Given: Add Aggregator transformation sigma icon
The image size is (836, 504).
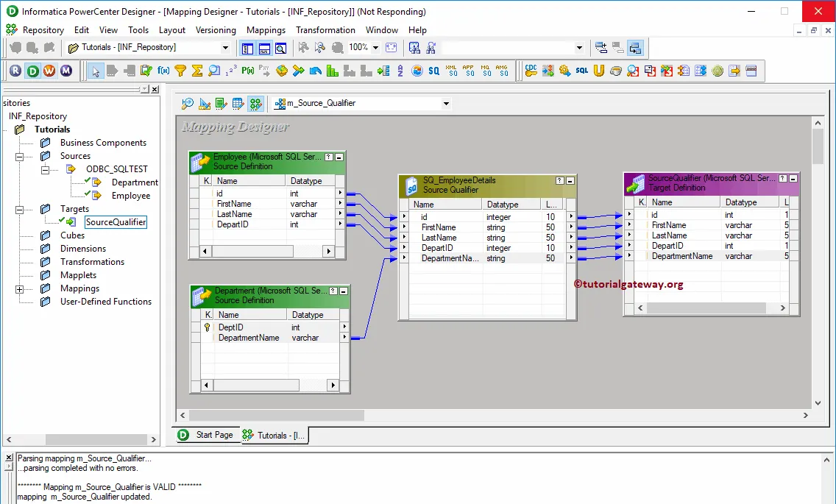Looking at the screenshot, I should (x=197, y=71).
